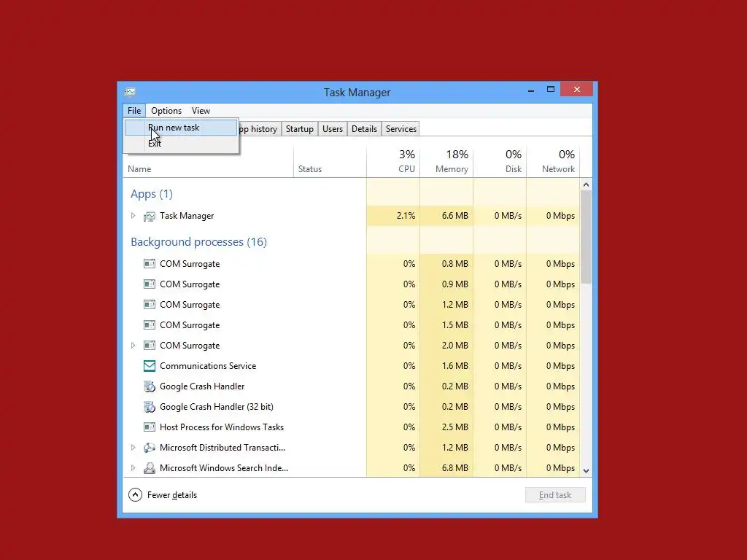Sort by the Disk column header
Screen dimensions: 747x560
pos(500,162)
